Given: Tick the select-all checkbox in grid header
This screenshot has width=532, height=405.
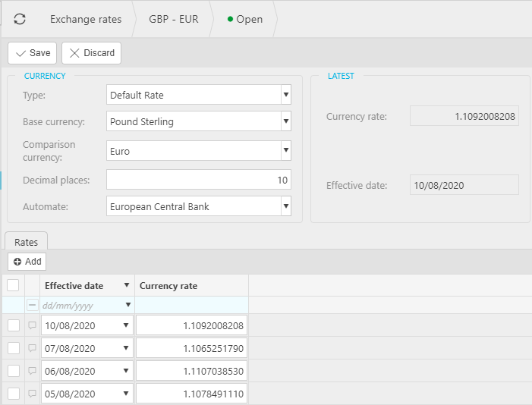Looking at the screenshot, I should pos(13,285).
